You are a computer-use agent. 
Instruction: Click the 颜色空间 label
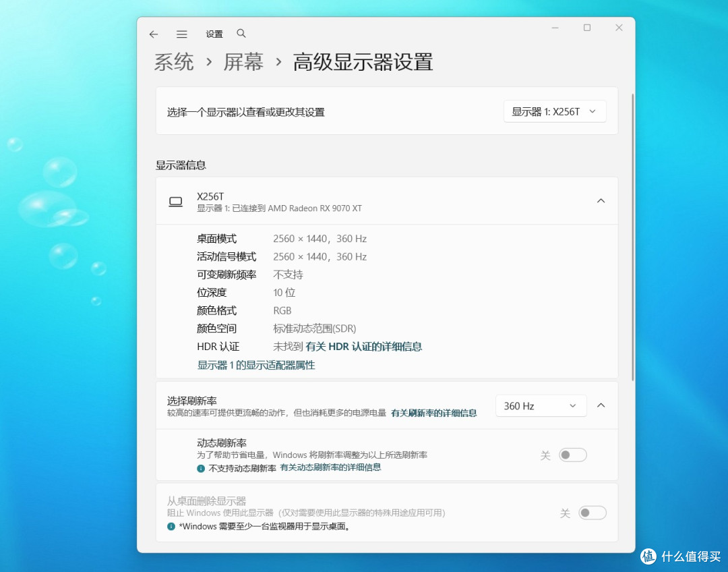tap(217, 329)
